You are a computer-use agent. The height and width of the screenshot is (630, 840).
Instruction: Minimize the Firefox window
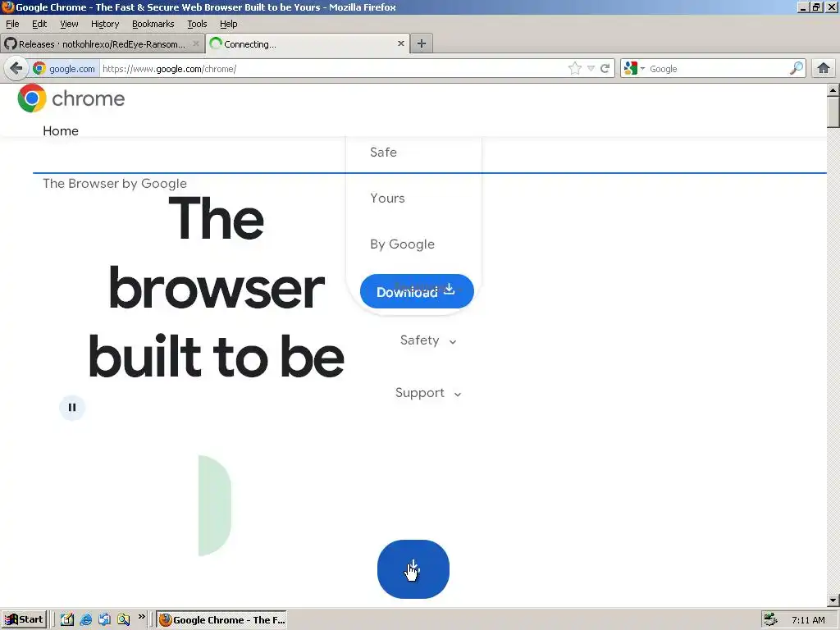(x=803, y=7)
